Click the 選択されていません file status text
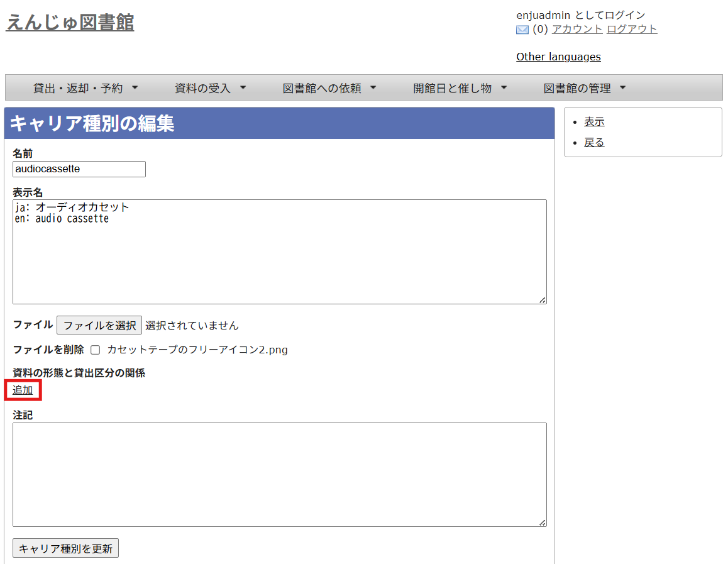728x564 pixels. pyautogui.click(x=192, y=326)
